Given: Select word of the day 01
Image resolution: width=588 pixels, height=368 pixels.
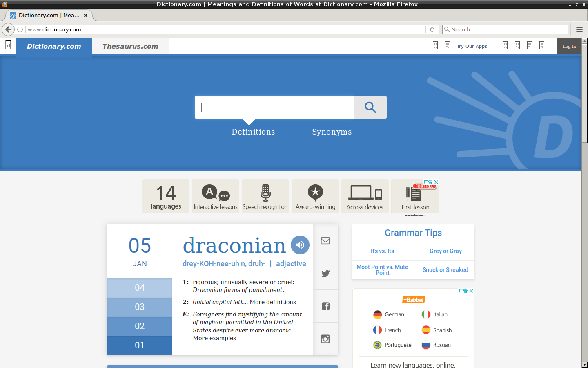Looking at the screenshot, I should pos(140,346).
